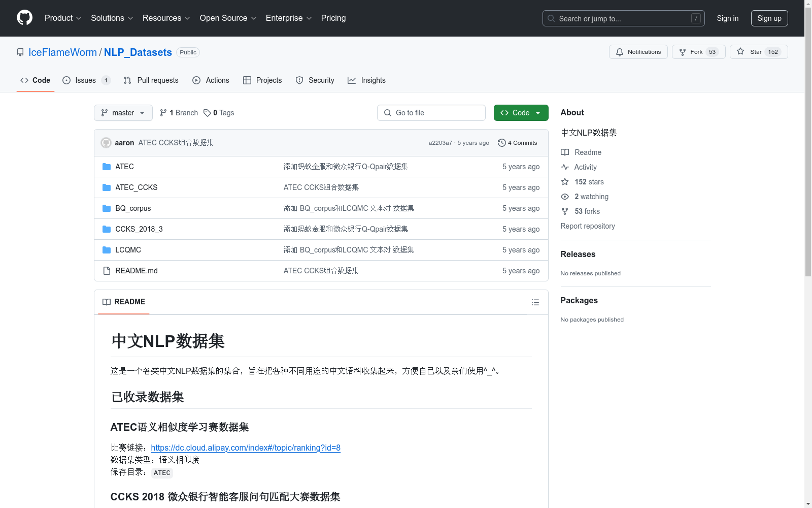Switch to the Insights tab
The width and height of the screenshot is (812, 508).
pos(366,80)
